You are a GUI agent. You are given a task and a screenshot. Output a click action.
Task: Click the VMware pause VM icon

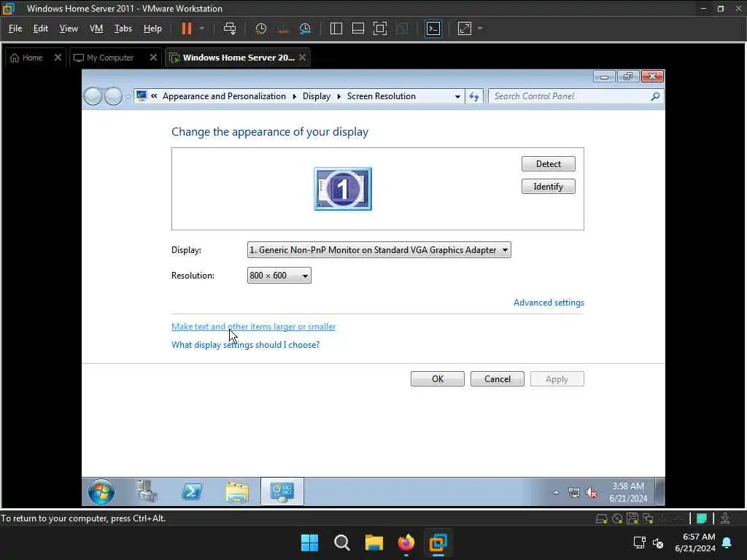(186, 28)
